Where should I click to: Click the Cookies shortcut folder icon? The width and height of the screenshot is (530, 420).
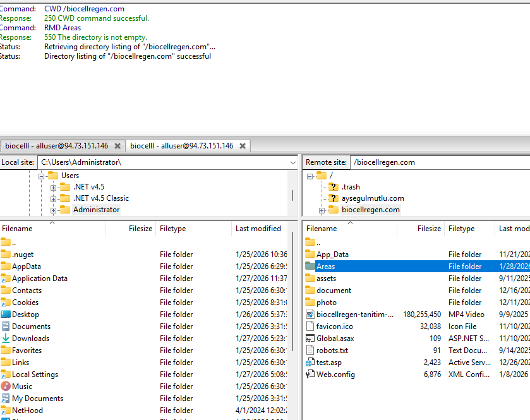click(x=6, y=303)
